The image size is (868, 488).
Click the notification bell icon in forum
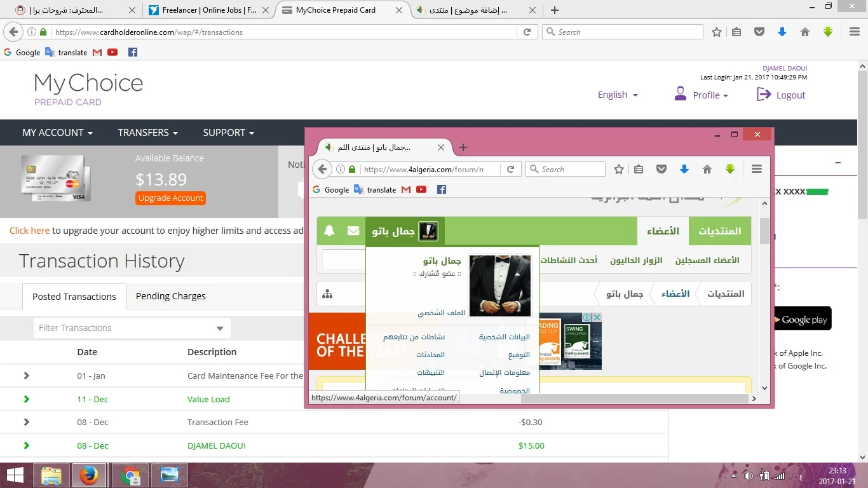click(329, 231)
